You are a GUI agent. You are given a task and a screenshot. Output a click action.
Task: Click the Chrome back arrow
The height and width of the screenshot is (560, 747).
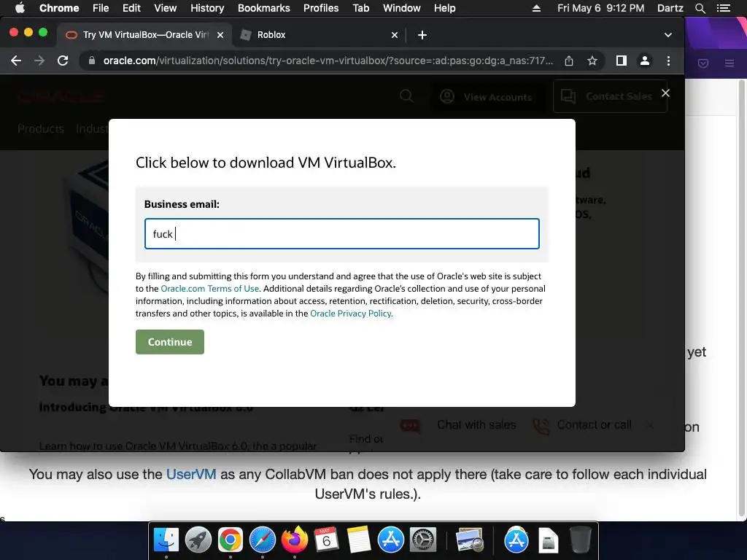16,61
